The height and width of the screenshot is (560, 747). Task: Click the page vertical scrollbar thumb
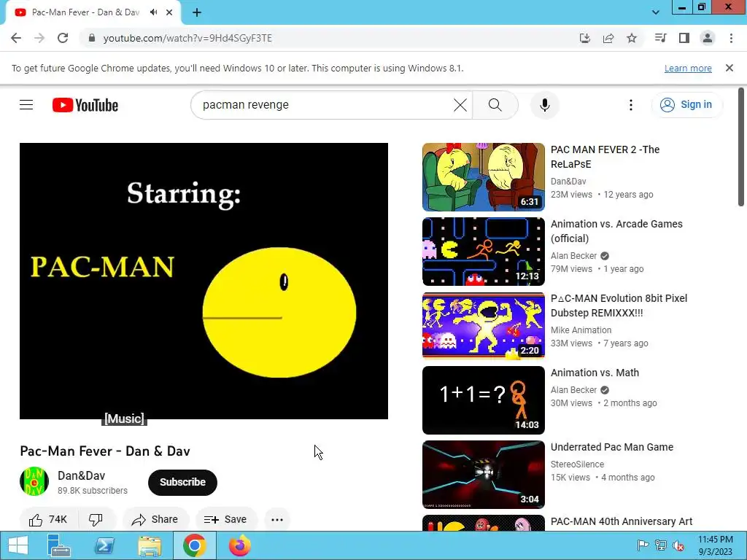[x=741, y=147]
